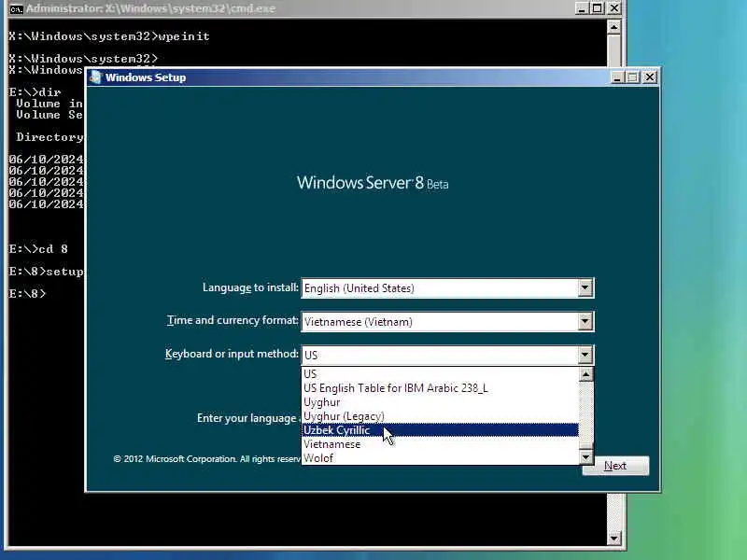The width and height of the screenshot is (747, 560).
Task: Select the Uyghur keyboard option
Action: tap(440, 402)
